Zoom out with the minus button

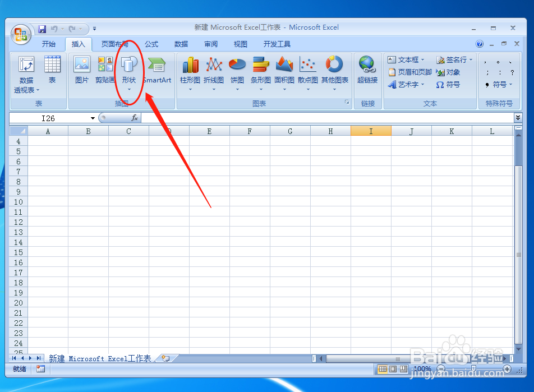point(441,369)
